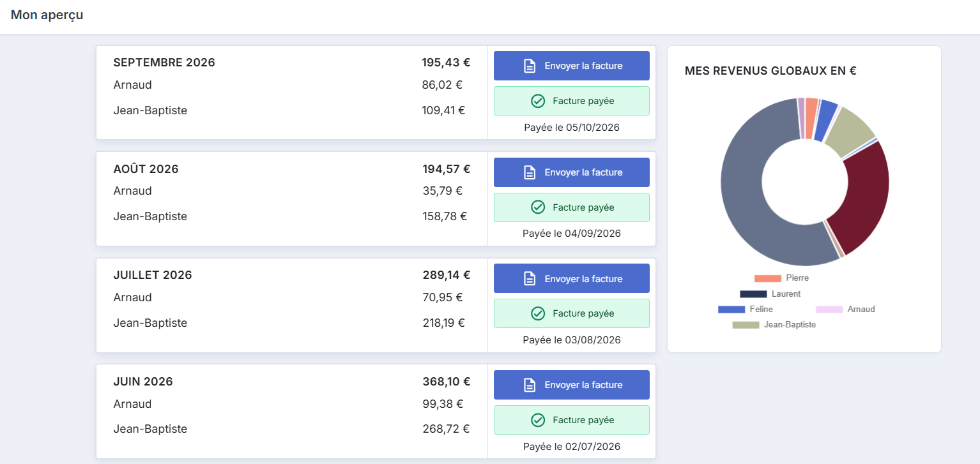
Task: Toggle the Pierre legend color swatch
Action: (767, 278)
